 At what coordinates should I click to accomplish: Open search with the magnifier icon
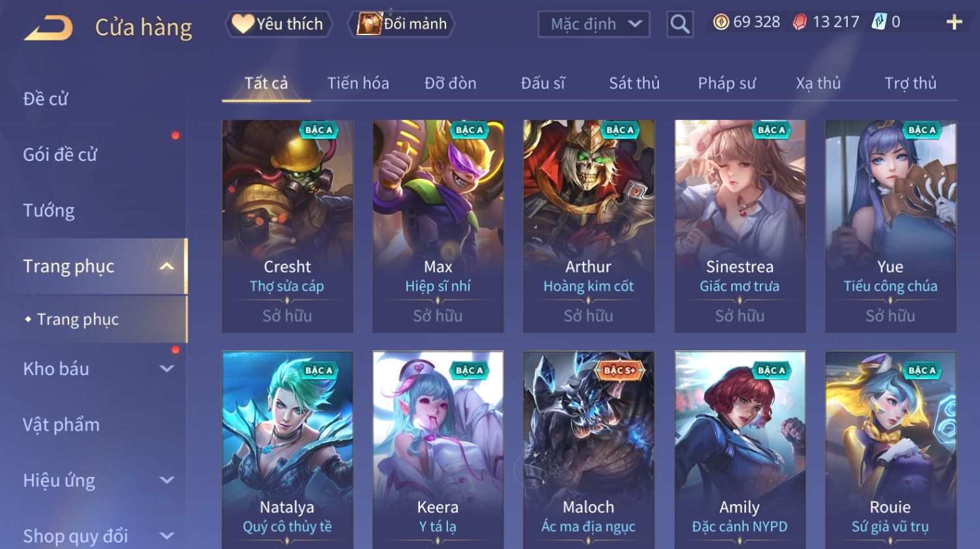pos(680,24)
